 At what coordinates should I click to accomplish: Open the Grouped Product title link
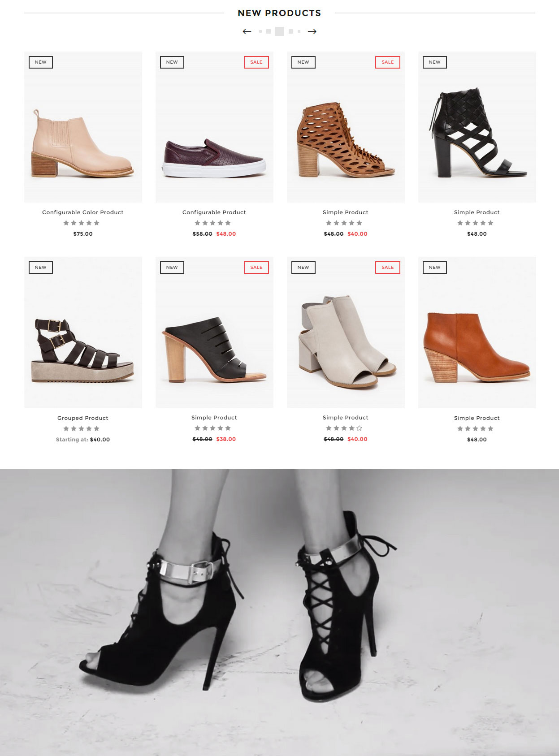pyautogui.click(x=83, y=418)
